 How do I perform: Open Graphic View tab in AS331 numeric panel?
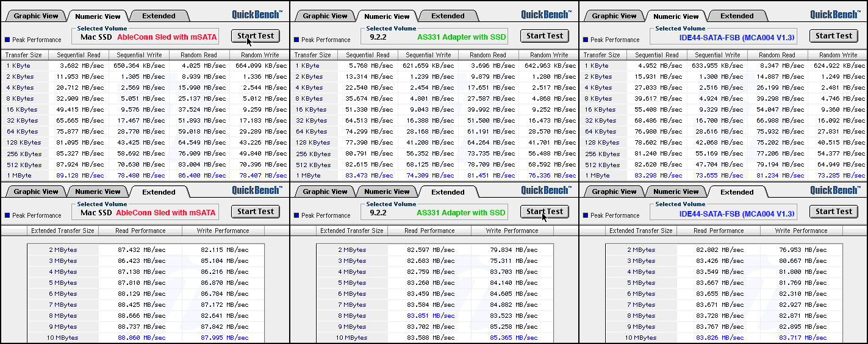click(325, 16)
